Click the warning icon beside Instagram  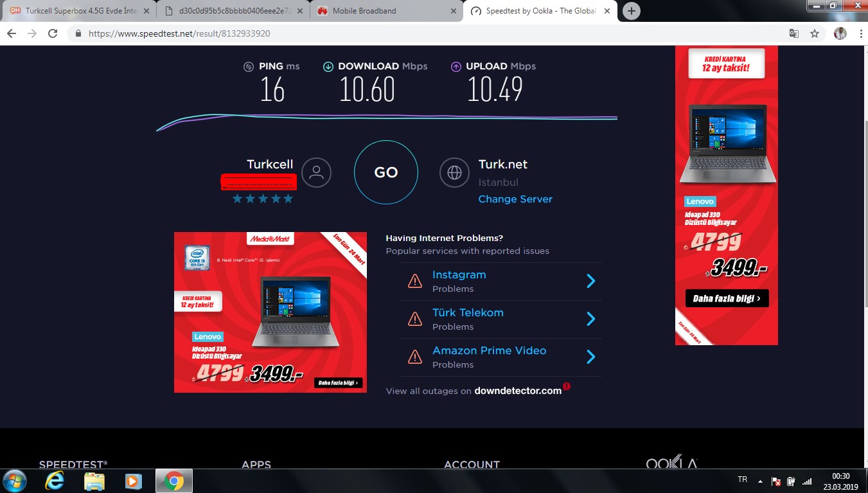[415, 281]
